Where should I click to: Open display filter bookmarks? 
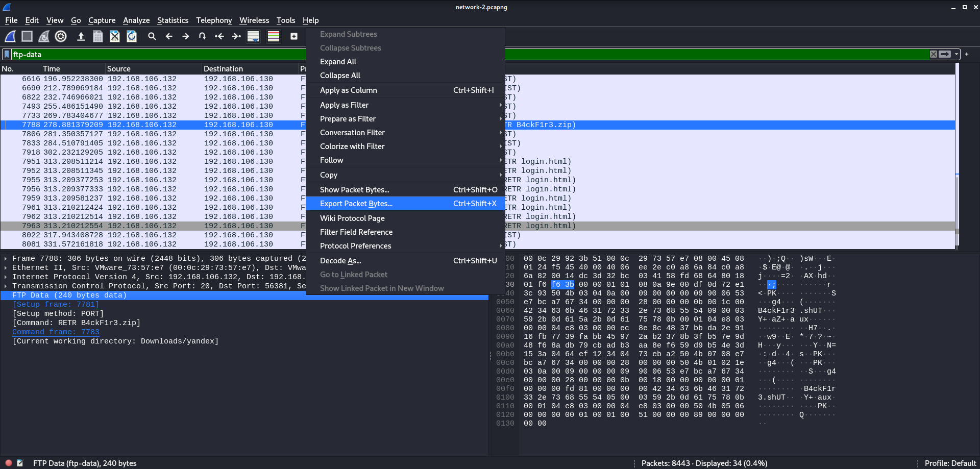coord(7,54)
